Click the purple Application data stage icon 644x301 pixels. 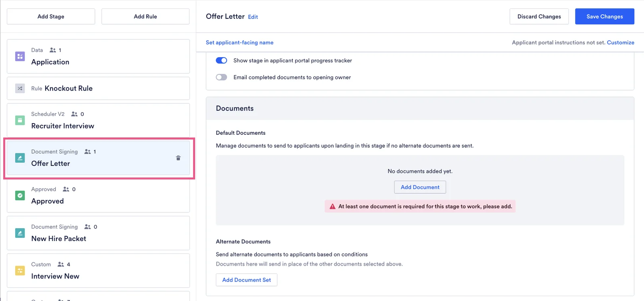(20, 56)
